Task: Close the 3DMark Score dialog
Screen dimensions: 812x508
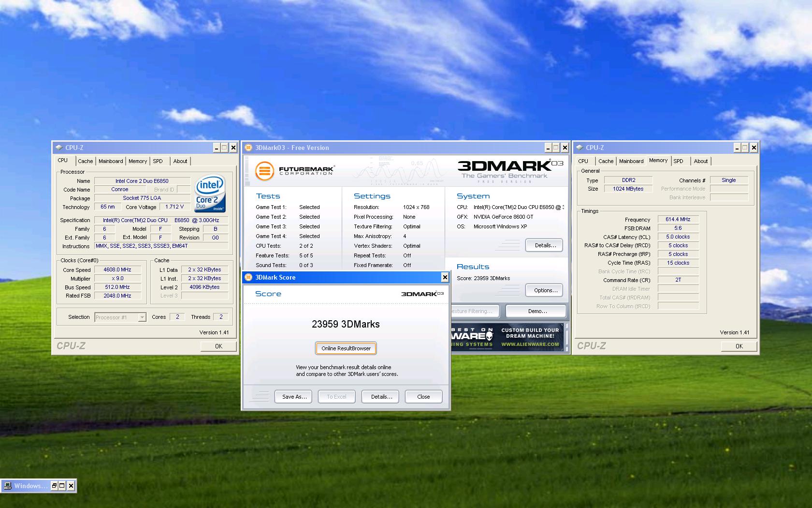Action: (445, 277)
